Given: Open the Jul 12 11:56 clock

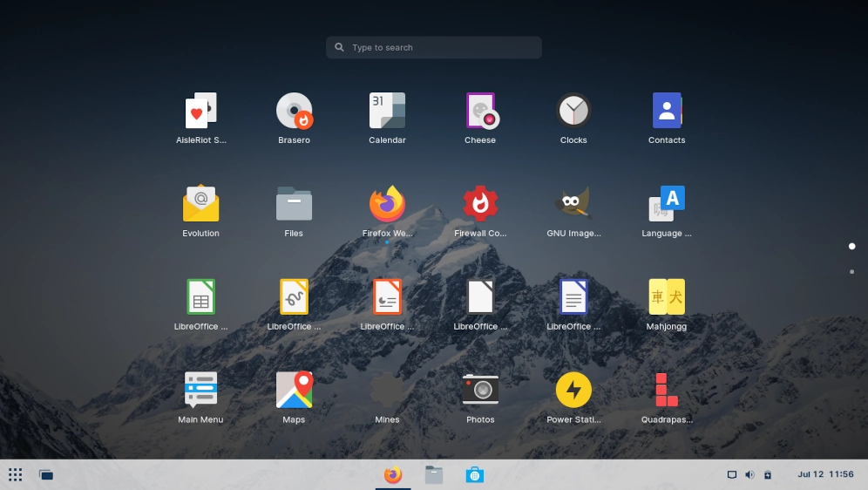Looking at the screenshot, I should coord(825,474).
